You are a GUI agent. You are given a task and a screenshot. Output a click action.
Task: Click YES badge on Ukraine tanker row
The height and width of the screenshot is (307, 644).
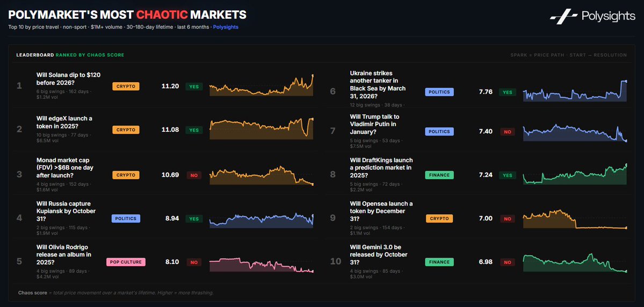pyautogui.click(x=508, y=92)
